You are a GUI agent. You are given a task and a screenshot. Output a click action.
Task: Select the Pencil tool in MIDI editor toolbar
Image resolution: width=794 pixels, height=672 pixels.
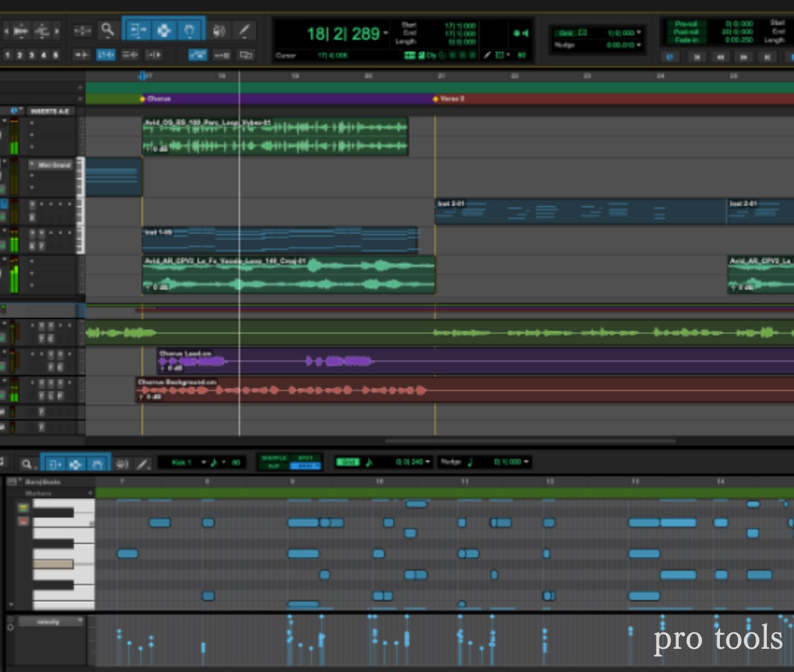142,464
